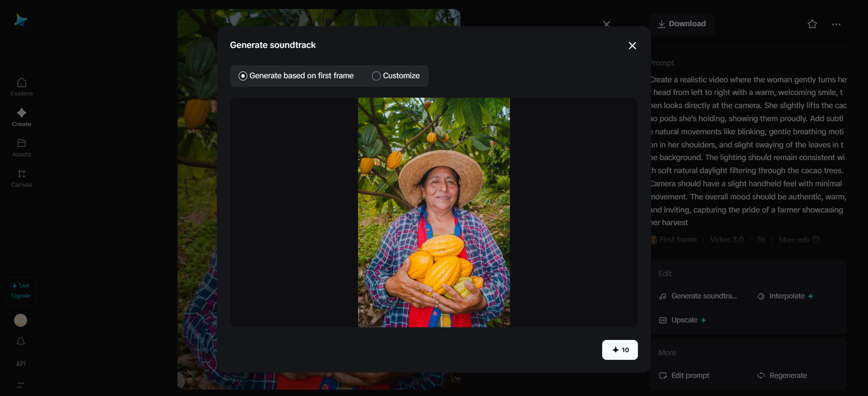This screenshot has height=396, width=868.
Task: Click the Generate soundtrack dialog title
Action: 273,45
